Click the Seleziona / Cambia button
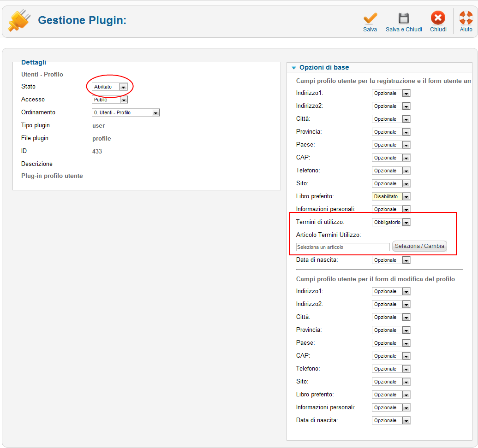Screen dimensions: 478x448 tap(419, 246)
